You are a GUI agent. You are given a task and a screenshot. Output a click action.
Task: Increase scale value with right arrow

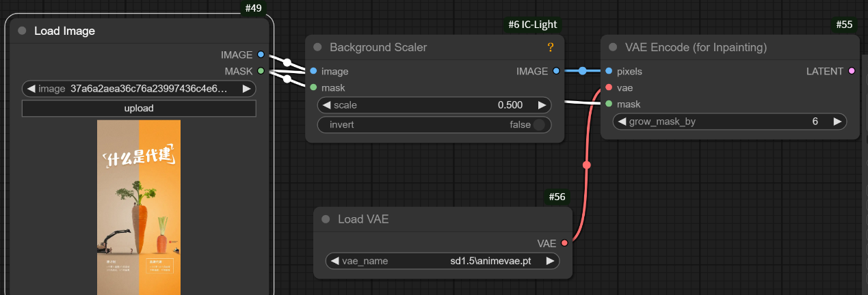(x=542, y=105)
